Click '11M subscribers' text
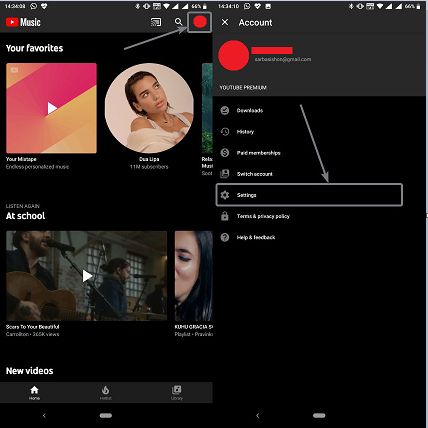Image resolution: width=428 pixels, height=428 pixels. click(x=149, y=167)
